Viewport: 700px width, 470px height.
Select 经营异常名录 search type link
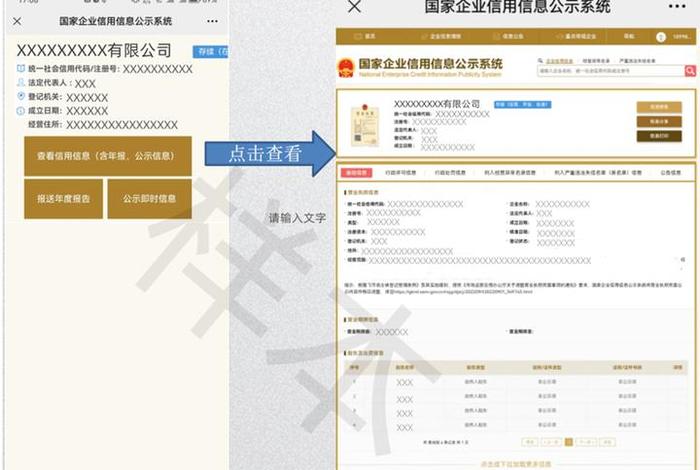tap(596, 60)
